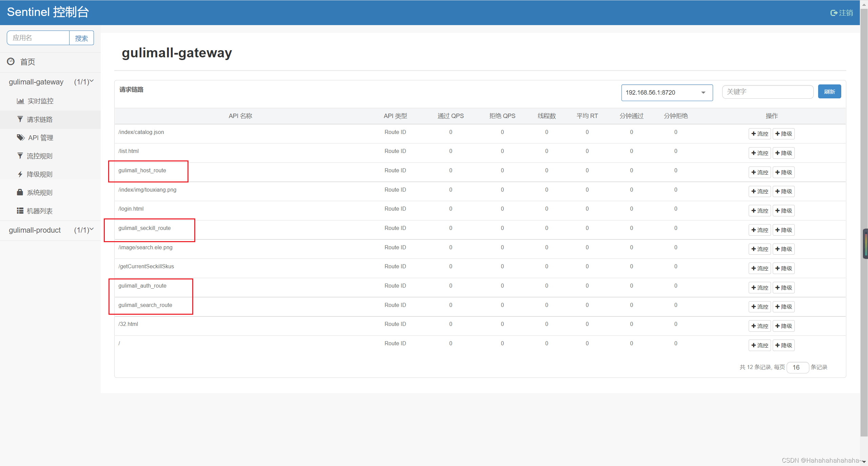This screenshot has width=868, height=466.
Task: Click the list icon for 机器列表
Action: tap(20, 211)
